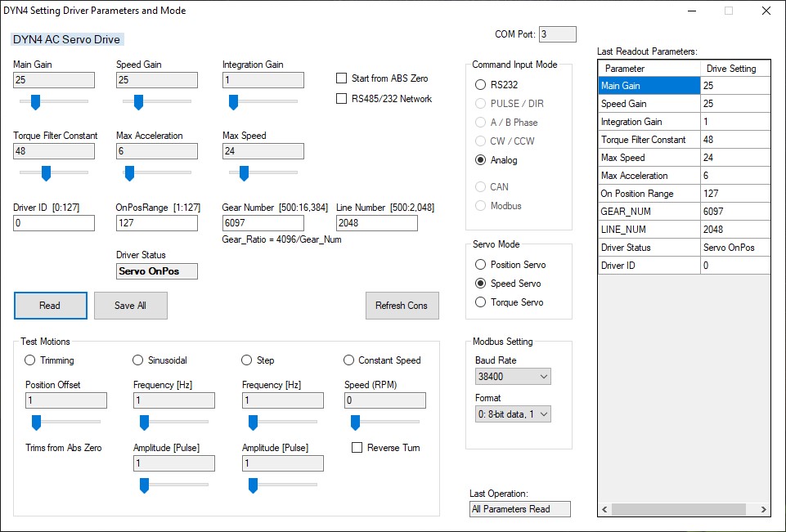
Task: Adjust the Speed Gain slider
Action: [157, 101]
